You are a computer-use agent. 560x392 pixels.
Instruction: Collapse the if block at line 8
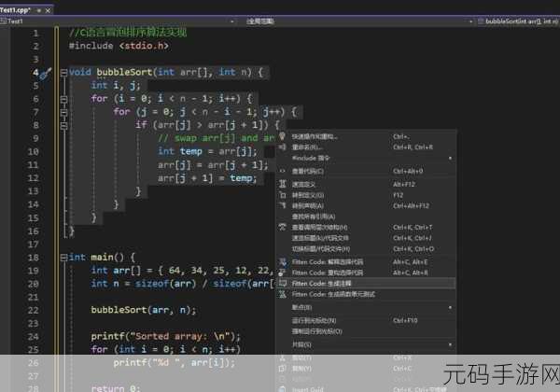[x=63, y=125]
